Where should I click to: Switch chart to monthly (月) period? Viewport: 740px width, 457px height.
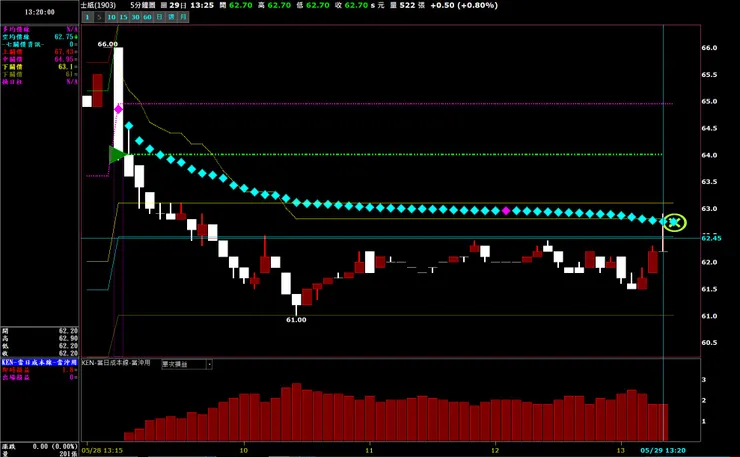coord(183,17)
